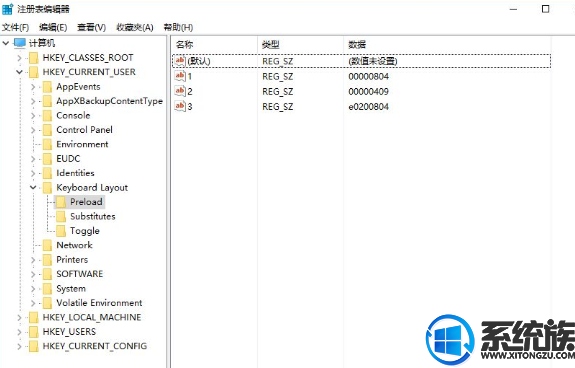The width and height of the screenshot is (575, 368).
Task: Click the Preload folder icon
Action: point(61,202)
